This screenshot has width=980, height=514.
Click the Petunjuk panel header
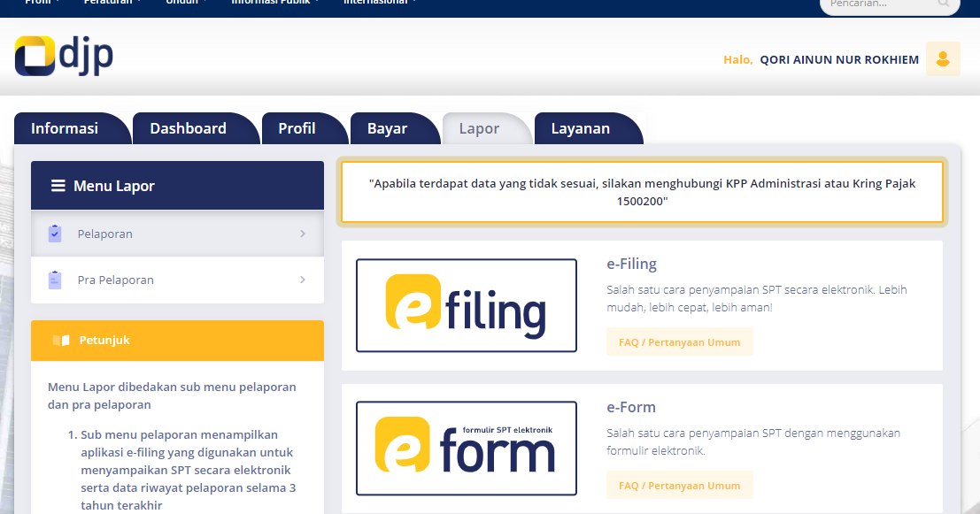click(178, 341)
